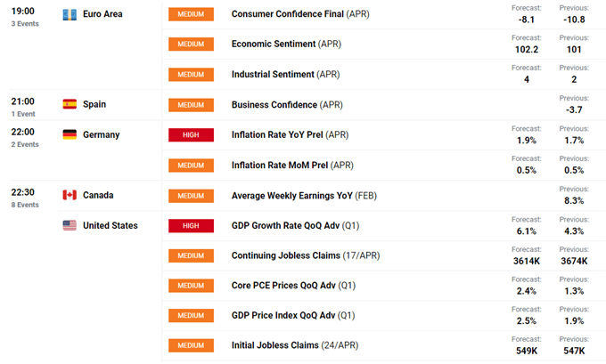606x364 pixels.
Task: Click the United States flag icon
Action: (70, 225)
